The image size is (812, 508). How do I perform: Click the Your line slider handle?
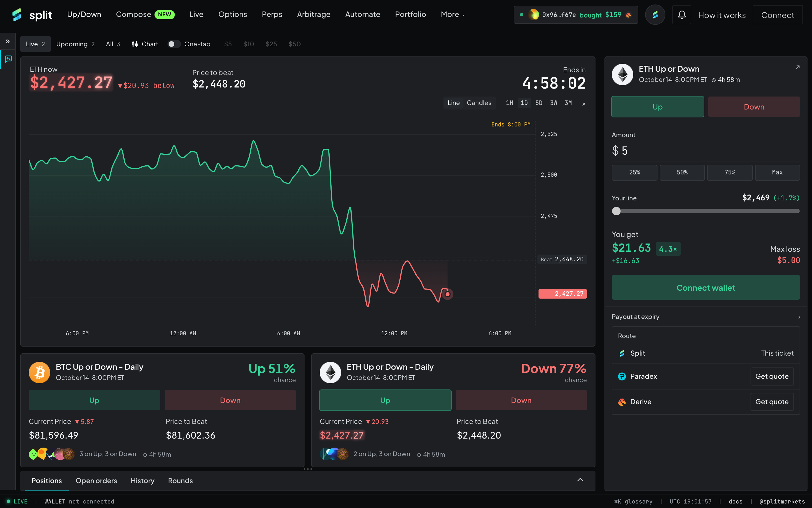point(616,211)
